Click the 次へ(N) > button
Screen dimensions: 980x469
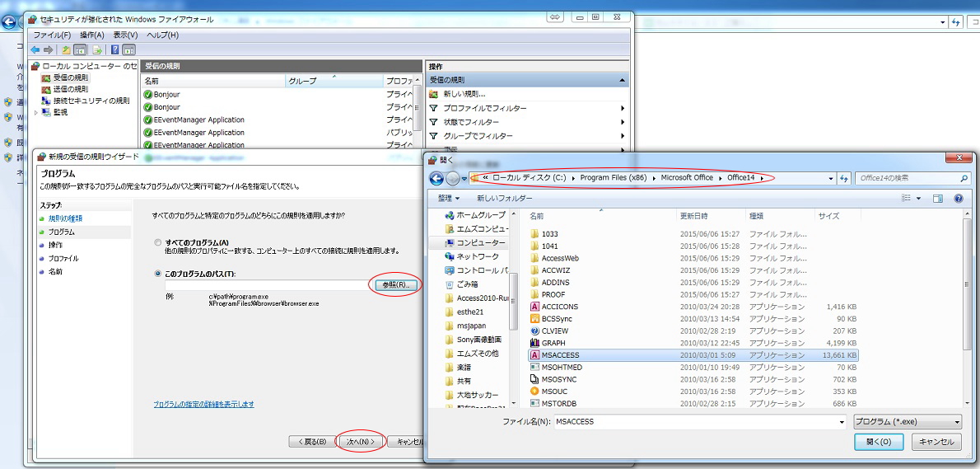coord(360,442)
